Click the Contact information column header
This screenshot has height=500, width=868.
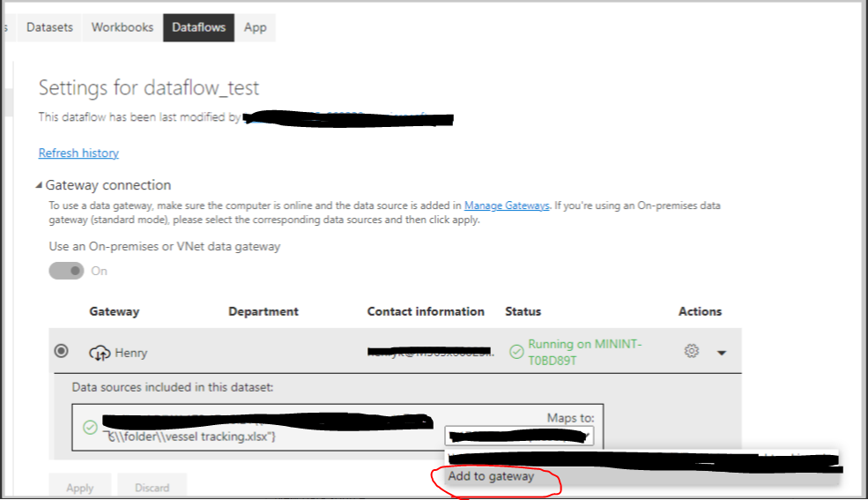[x=426, y=312]
